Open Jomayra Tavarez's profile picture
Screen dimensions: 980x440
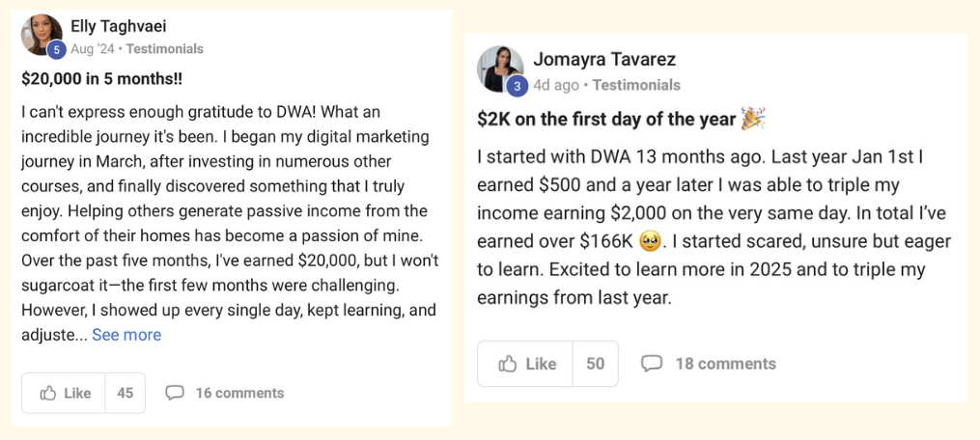[499, 67]
